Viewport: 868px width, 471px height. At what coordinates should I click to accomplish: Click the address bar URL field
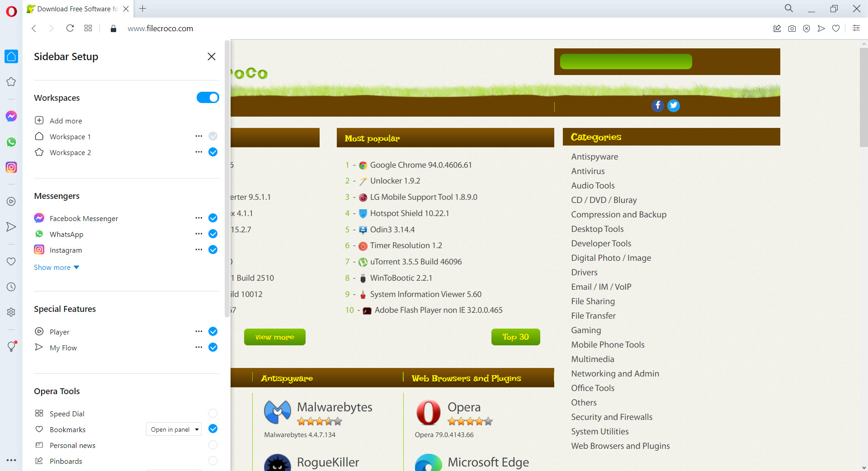tap(160, 28)
